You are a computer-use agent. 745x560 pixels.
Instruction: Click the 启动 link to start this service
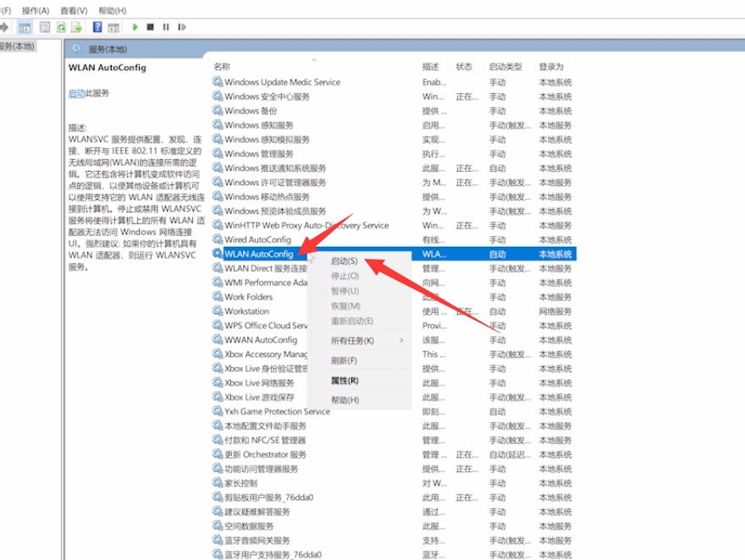pos(76,93)
